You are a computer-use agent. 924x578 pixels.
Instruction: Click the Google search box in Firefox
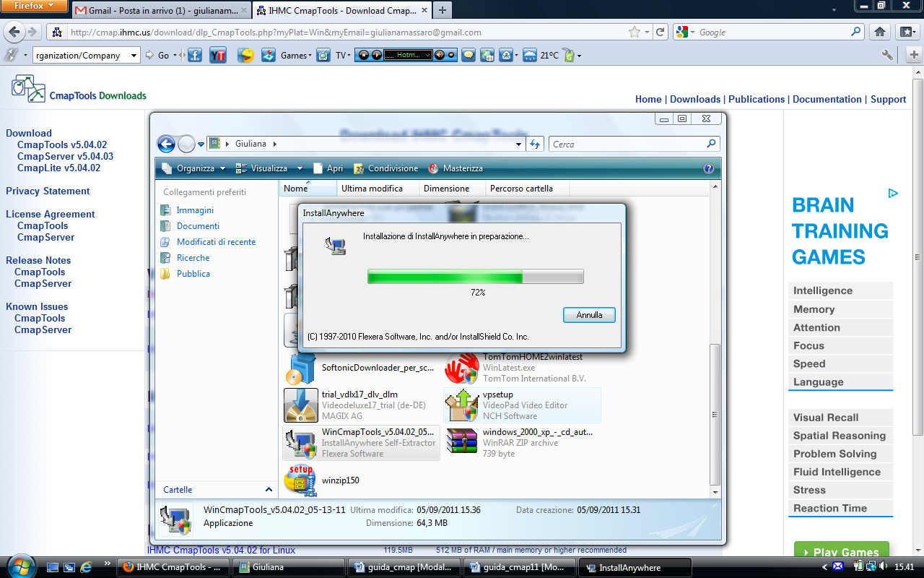[772, 32]
